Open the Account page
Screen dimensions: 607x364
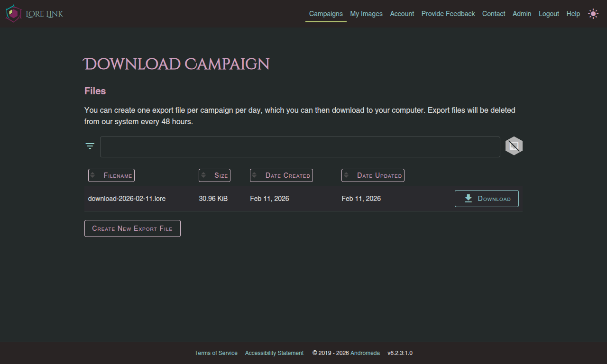[x=402, y=14]
